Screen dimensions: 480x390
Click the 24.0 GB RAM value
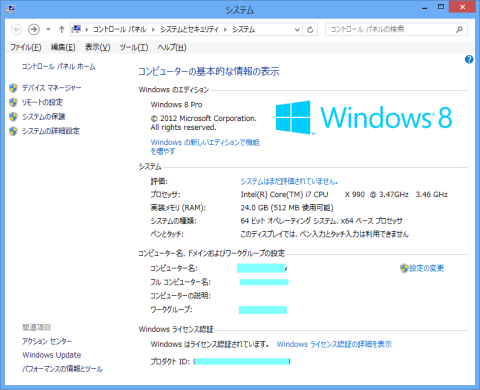click(x=287, y=208)
